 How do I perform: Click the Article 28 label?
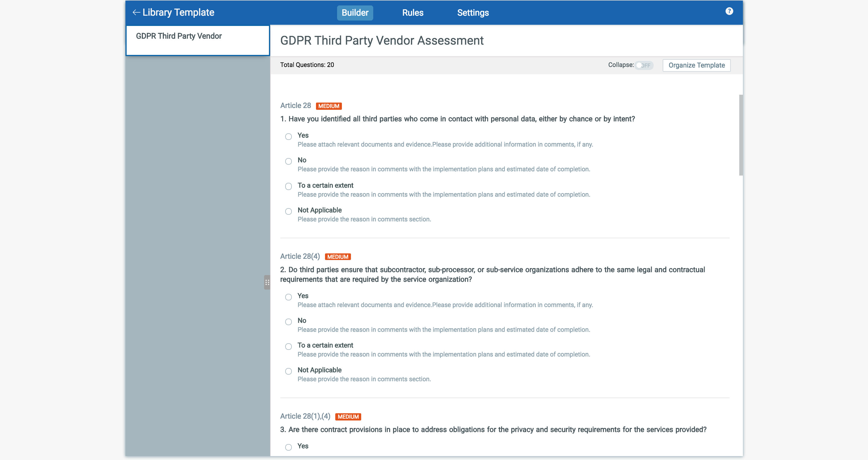pos(295,106)
